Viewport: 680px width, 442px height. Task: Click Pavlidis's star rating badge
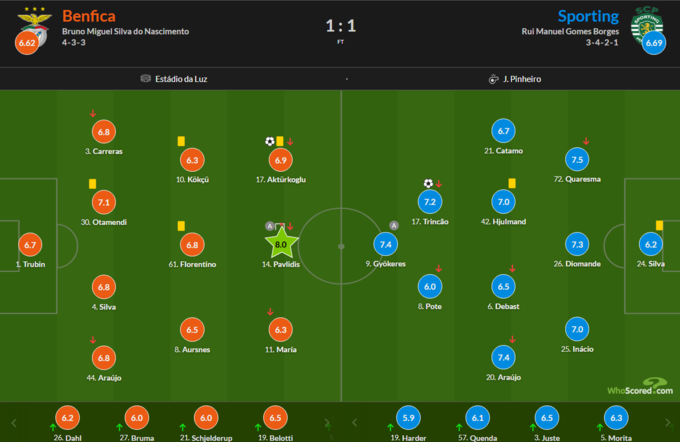point(281,243)
